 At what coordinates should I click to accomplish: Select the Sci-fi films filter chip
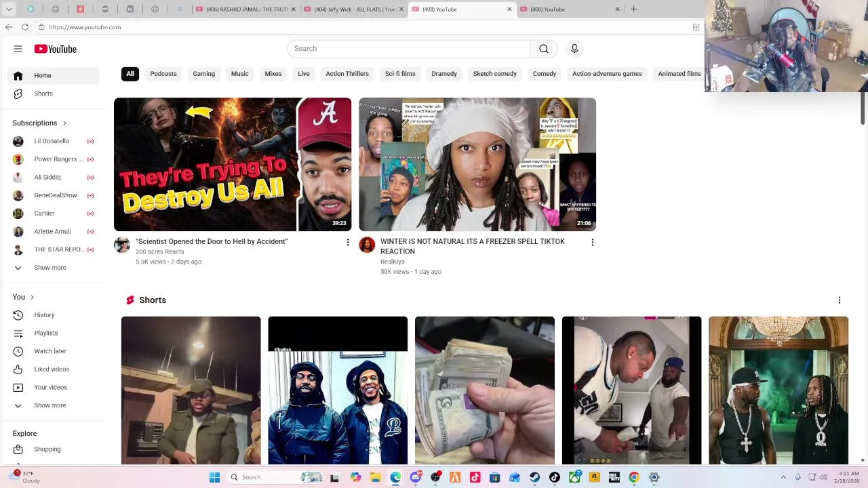[x=400, y=74]
